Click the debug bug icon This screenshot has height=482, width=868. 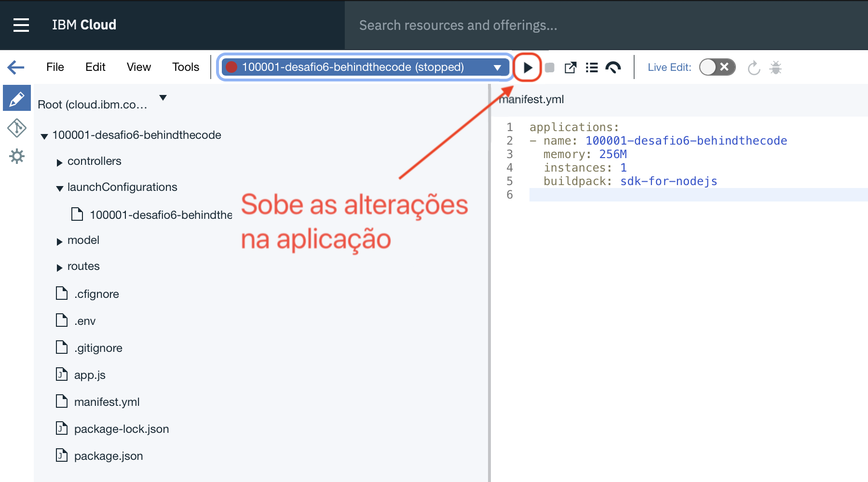point(775,67)
